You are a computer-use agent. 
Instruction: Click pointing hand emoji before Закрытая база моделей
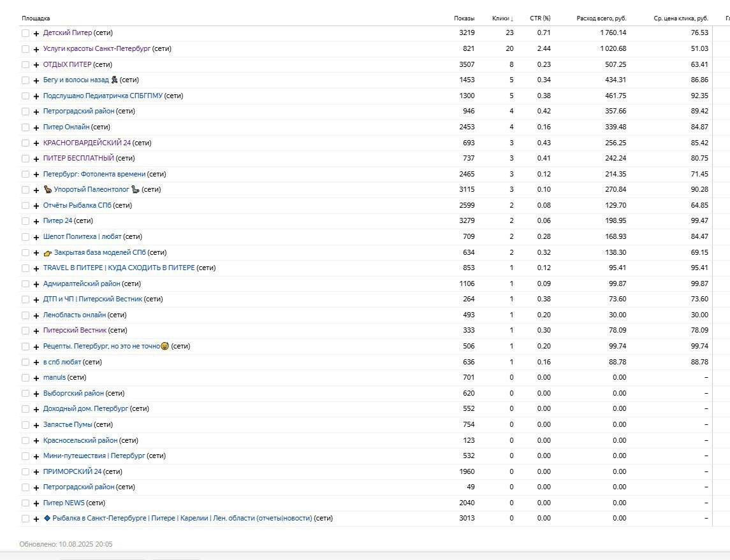[x=47, y=252]
